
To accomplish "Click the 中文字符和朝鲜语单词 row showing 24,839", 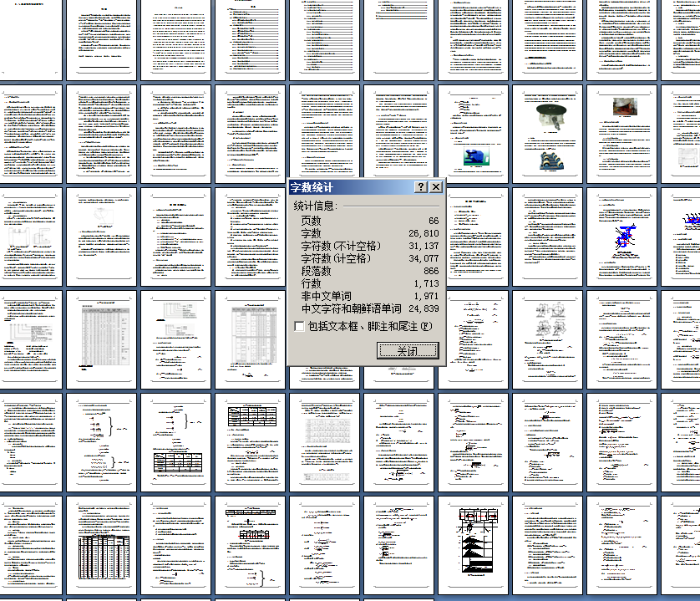I will click(370, 308).
